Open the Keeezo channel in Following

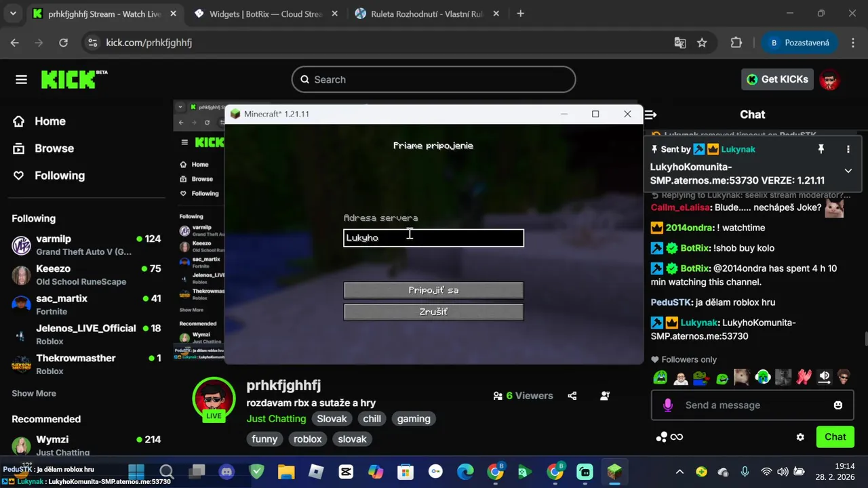[86, 274]
